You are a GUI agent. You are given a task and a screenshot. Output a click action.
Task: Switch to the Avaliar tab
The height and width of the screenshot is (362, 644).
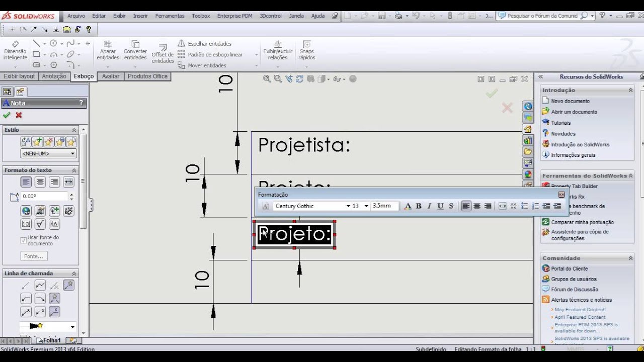click(x=111, y=76)
